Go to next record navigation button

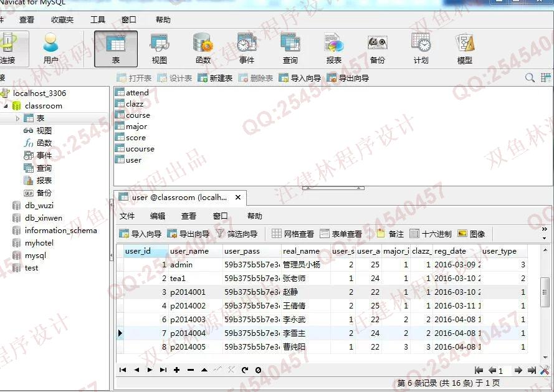150,370
